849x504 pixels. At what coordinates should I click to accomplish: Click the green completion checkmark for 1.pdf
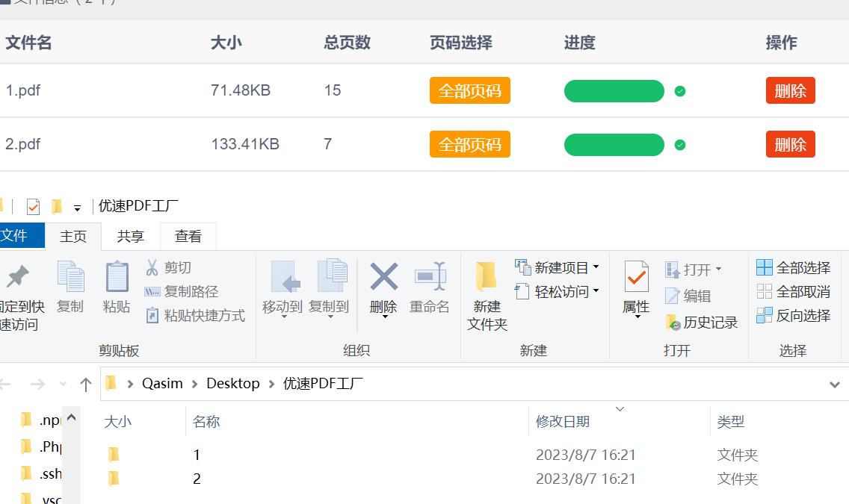point(681,91)
